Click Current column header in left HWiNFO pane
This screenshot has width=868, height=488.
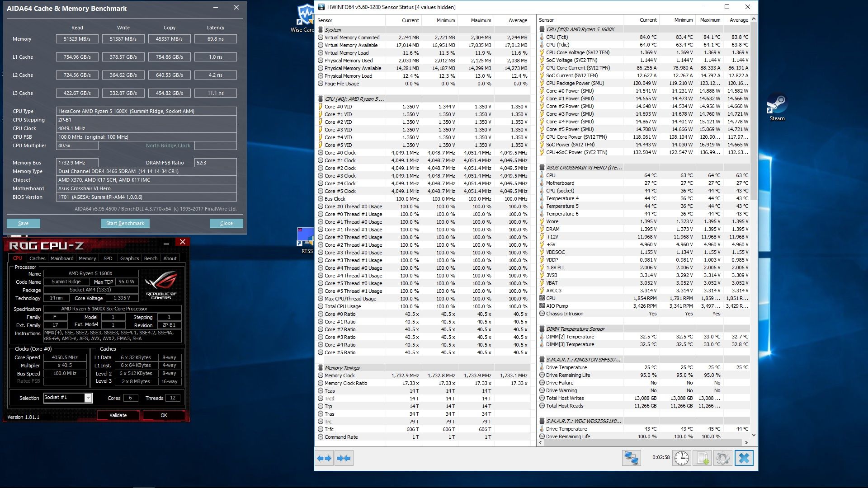[x=404, y=20]
